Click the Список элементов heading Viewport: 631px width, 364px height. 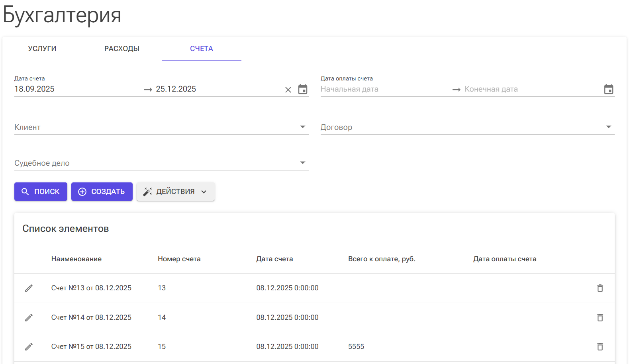[x=66, y=229]
